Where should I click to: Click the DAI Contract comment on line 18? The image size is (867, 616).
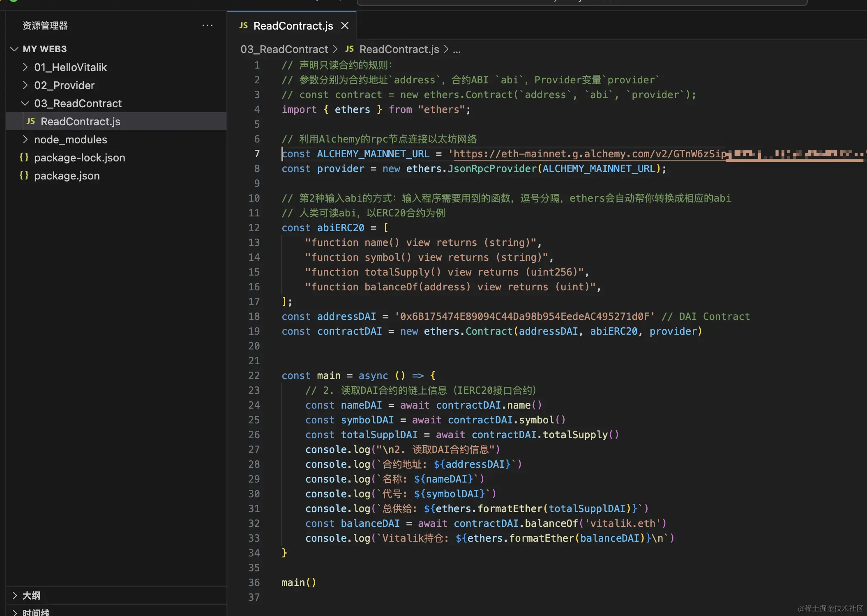click(x=706, y=317)
